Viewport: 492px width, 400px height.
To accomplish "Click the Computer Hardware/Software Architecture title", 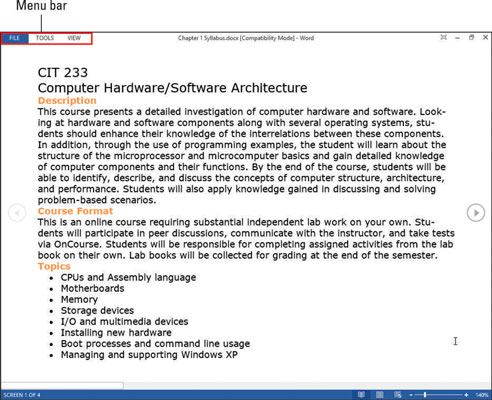I will (172, 88).
